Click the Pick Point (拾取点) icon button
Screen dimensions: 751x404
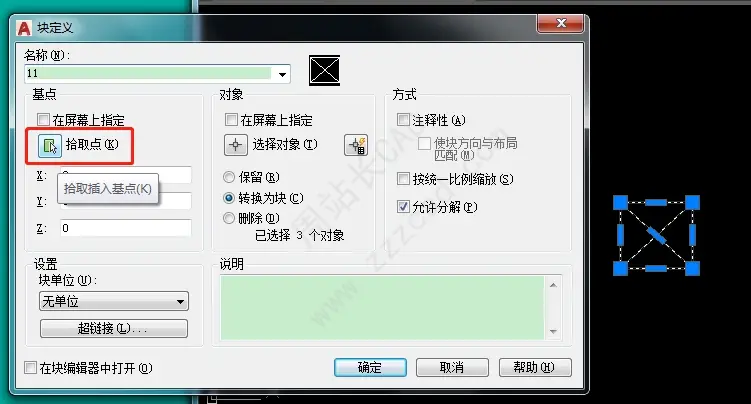point(50,145)
